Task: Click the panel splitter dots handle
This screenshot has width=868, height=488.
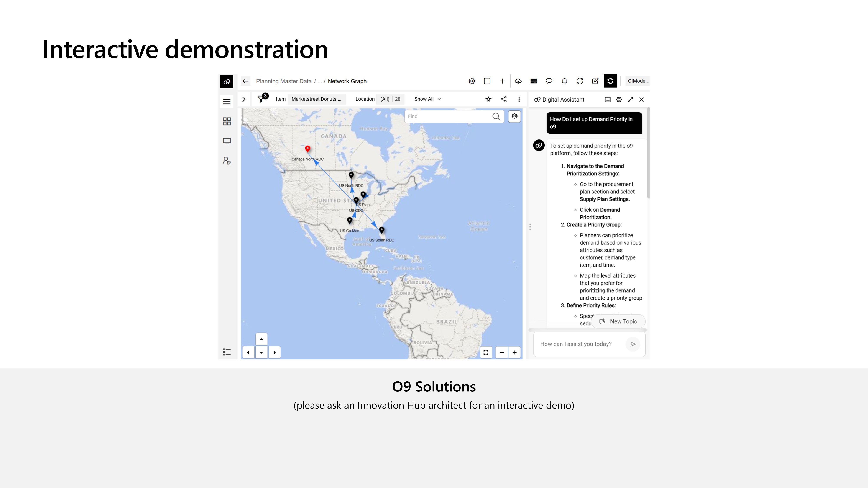Action: click(x=530, y=227)
